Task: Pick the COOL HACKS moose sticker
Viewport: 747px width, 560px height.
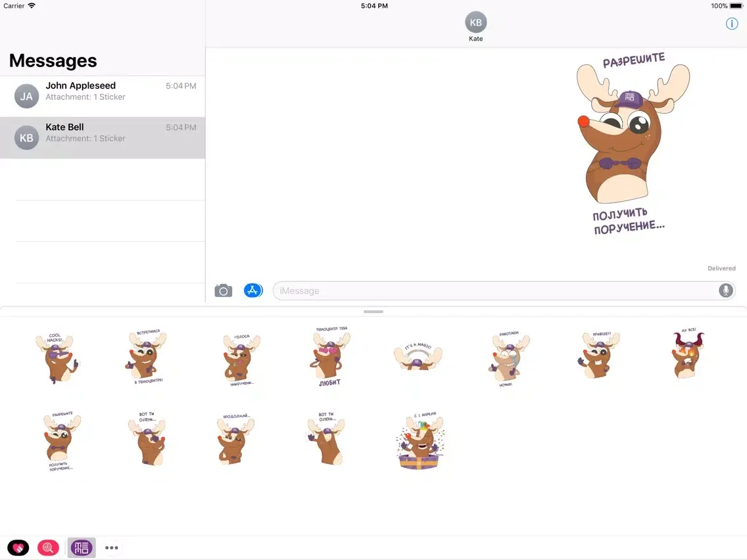Action: (x=57, y=358)
